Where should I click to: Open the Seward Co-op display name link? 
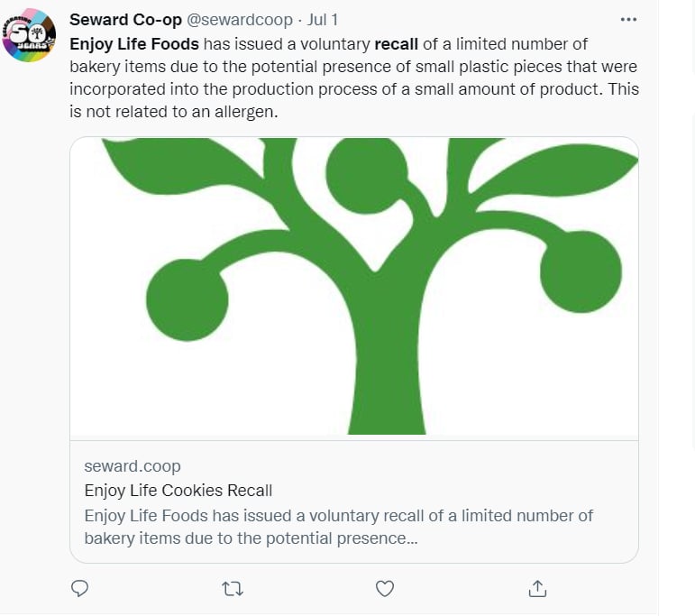tap(124, 20)
